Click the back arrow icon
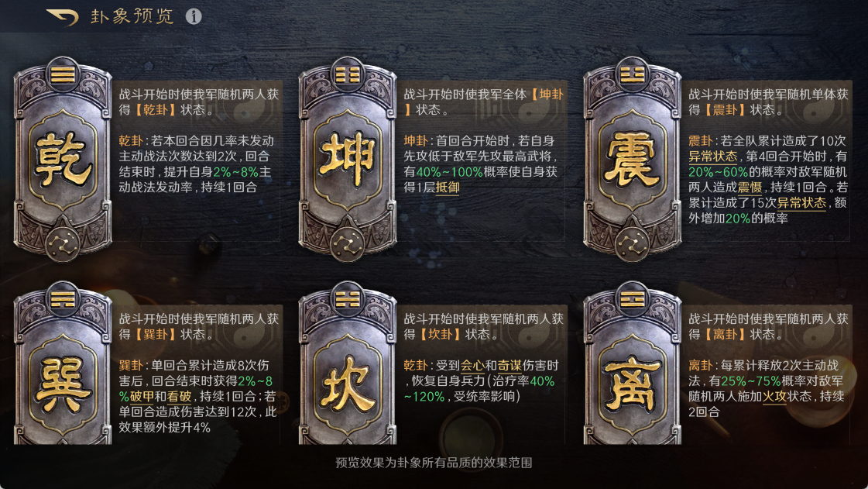Viewport: 868px width, 489px height. coord(63,16)
